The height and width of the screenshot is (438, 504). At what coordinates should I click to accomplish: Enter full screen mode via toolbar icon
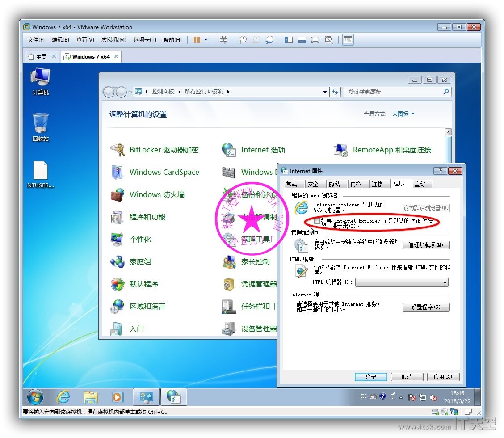coord(315,40)
